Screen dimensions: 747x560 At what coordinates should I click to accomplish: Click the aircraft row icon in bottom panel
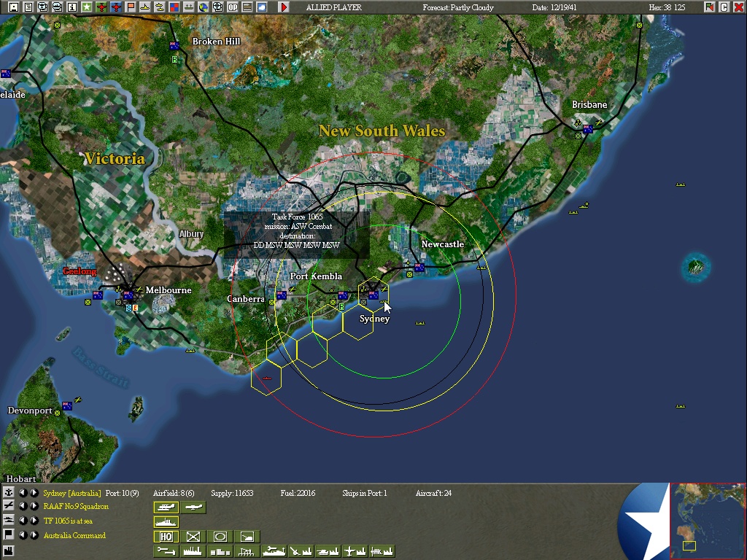tap(9, 506)
